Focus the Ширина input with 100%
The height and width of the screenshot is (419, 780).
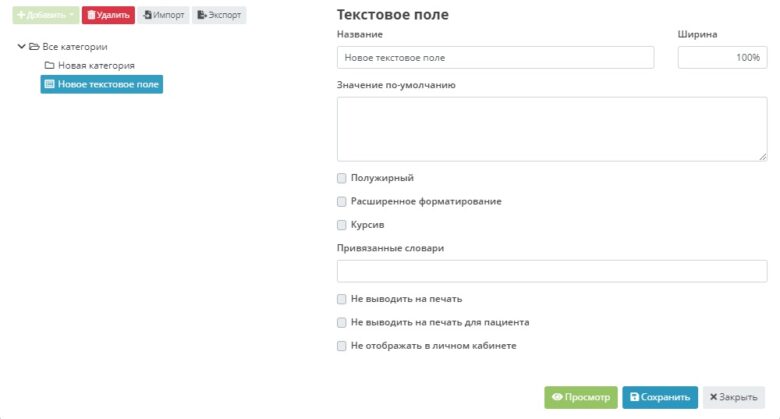[722, 58]
